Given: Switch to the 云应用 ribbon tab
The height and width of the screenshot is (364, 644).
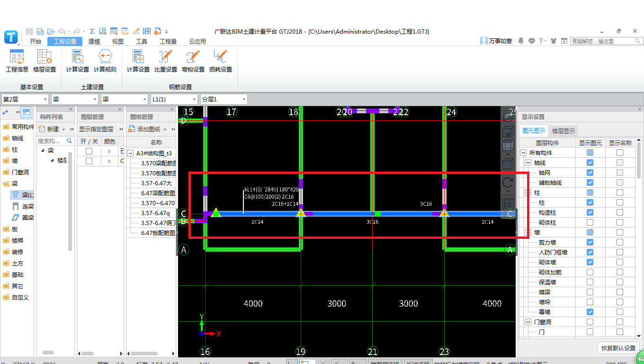Looking at the screenshot, I should [197, 41].
